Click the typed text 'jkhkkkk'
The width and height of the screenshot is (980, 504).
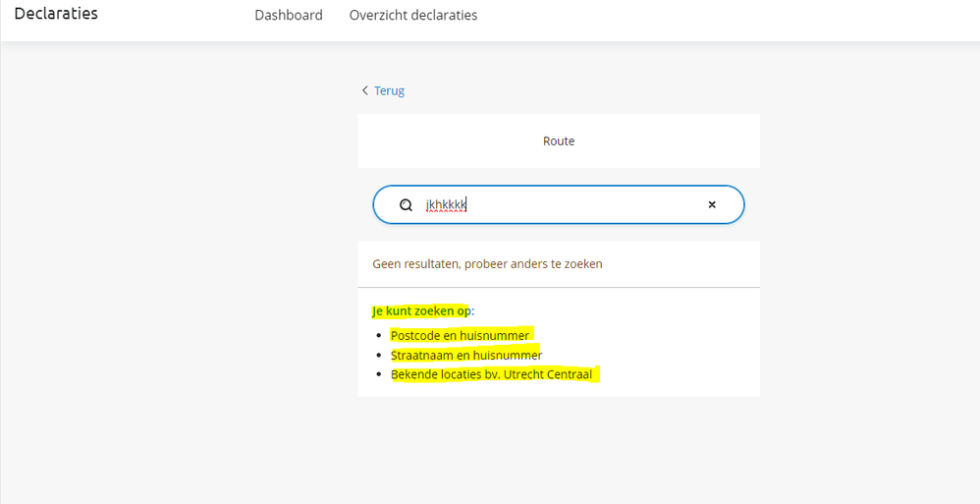[x=446, y=205]
